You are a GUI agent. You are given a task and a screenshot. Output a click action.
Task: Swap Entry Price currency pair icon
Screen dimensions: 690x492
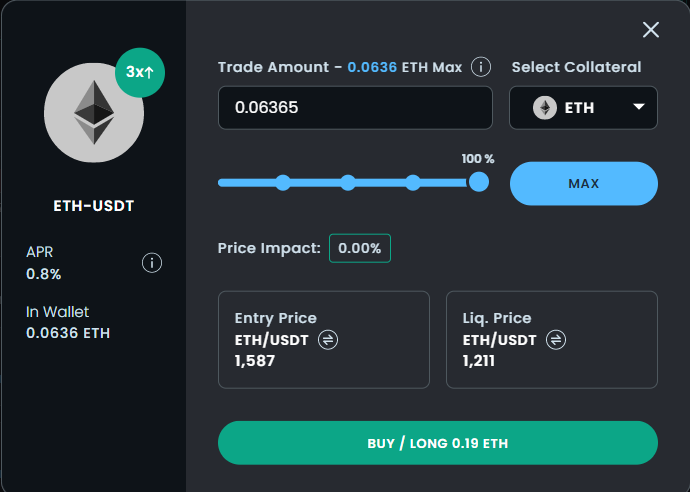328,340
